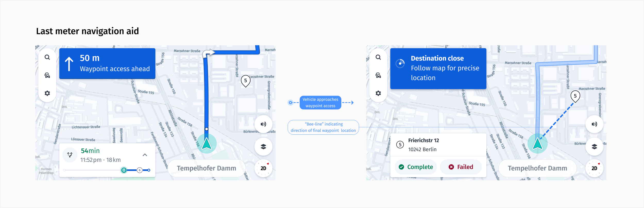The height and width of the screenshot is (208, 644).
Task: Tap the destination-close spinner icon
Action: [400, 63]
